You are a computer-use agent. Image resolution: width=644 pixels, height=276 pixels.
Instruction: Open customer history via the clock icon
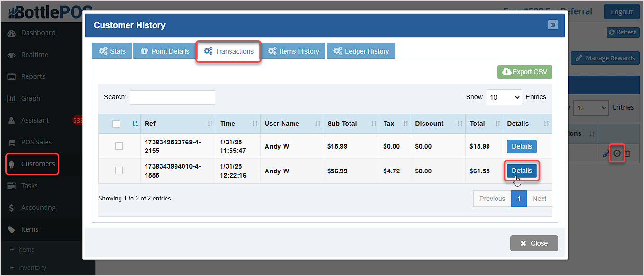point(617,153)
